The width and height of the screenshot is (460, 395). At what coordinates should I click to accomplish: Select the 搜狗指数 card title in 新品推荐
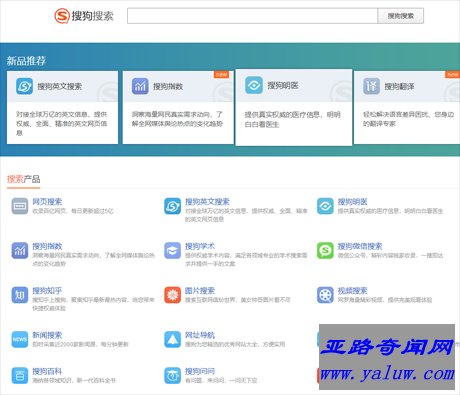pos(168,87)
